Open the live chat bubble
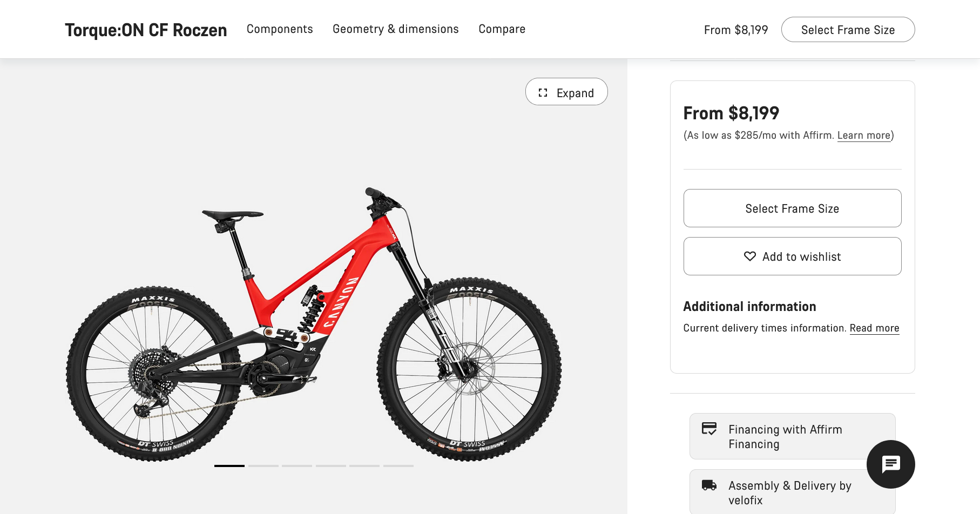Screen dimensions: 980x514 click(890, 464)
